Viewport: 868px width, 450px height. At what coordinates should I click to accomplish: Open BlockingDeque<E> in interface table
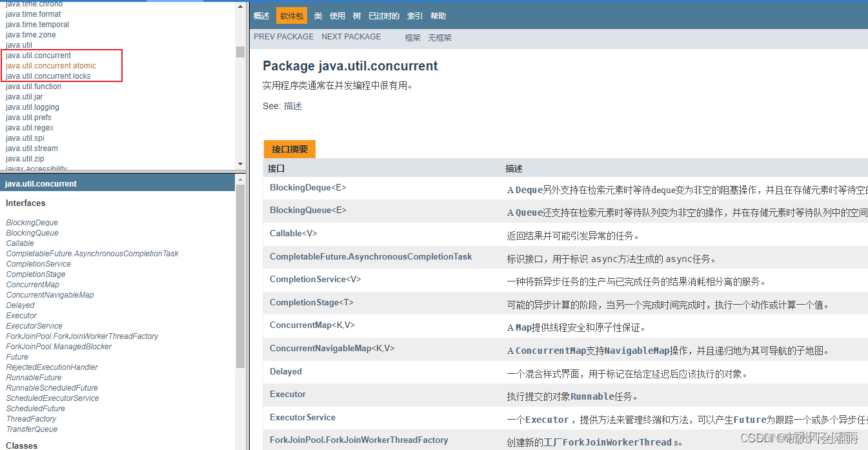point(308,188)
